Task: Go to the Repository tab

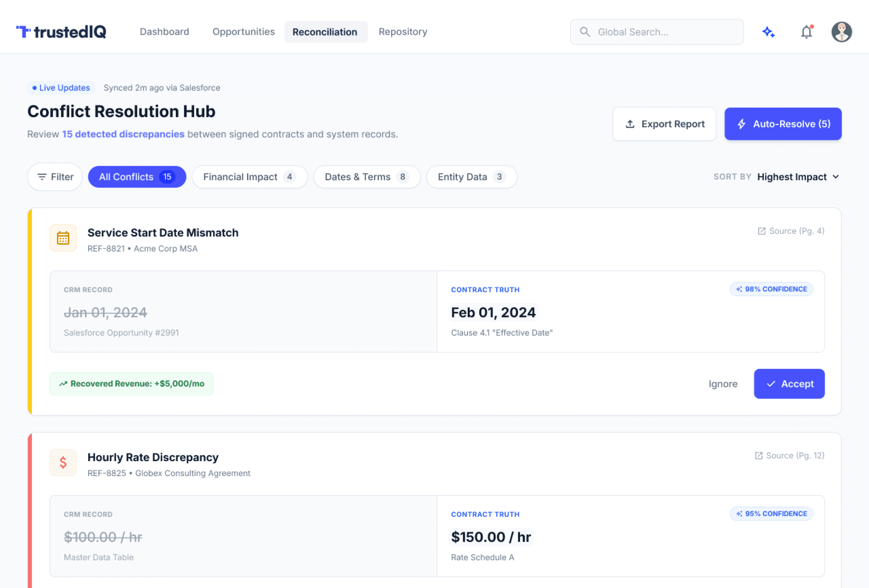Action: 403,32
